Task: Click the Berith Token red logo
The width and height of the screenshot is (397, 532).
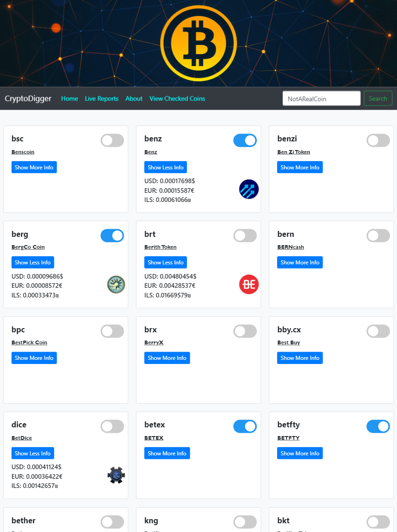Action: pos(249,284)
